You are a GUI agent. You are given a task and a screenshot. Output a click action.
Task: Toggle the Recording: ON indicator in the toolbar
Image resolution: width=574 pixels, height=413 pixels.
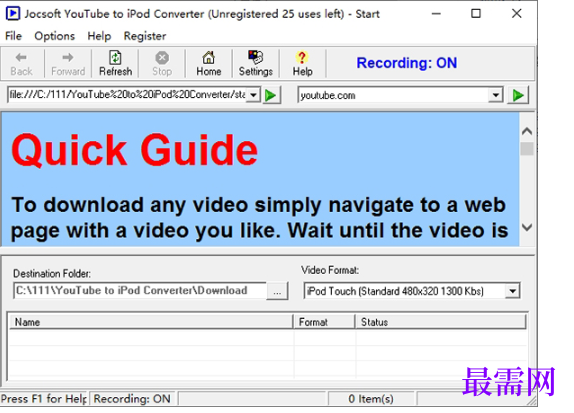click(x=407, y=63)
